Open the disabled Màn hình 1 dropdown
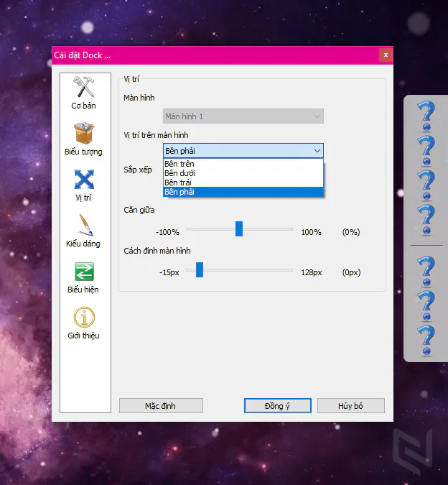Viewport: 448px width, 485px height. pos(243,116)
